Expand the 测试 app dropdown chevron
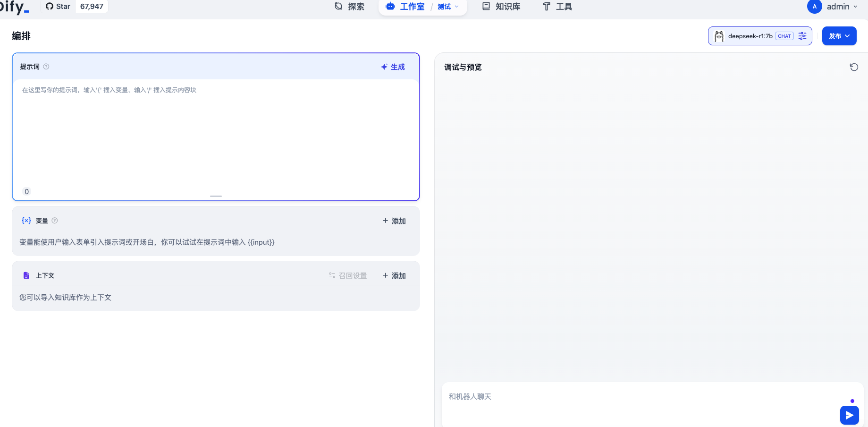This screenshot has height=427, width=868. (456, 7)
